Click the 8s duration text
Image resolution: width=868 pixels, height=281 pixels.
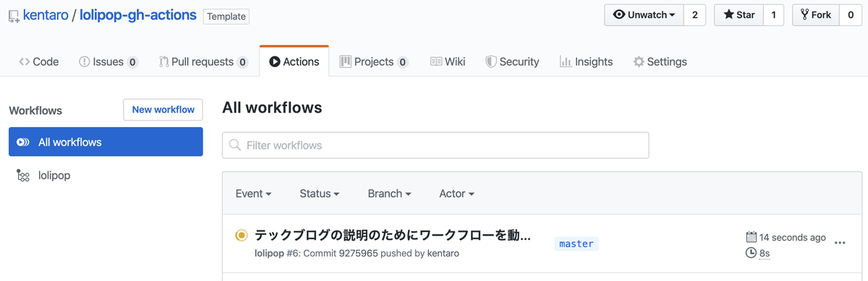tap(765, 254)
